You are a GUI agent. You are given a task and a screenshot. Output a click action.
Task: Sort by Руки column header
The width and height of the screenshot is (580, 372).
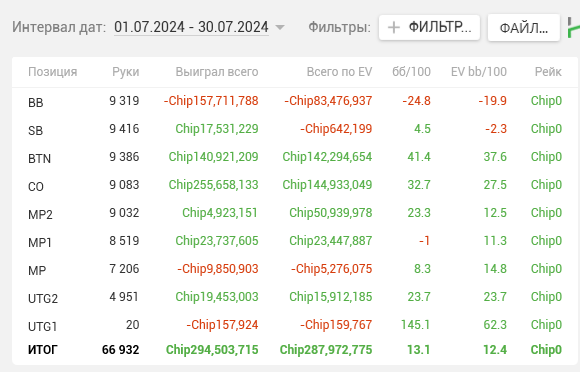[126, 72]
